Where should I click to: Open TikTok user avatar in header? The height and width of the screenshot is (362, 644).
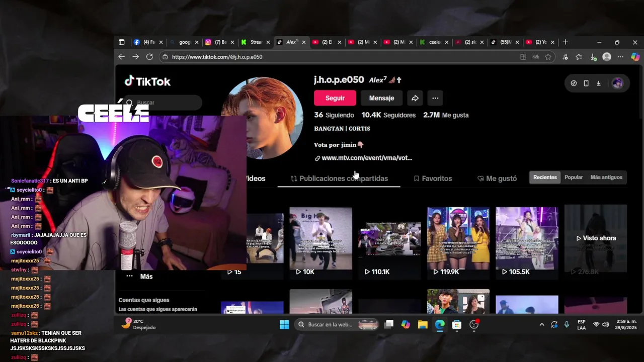617,83
